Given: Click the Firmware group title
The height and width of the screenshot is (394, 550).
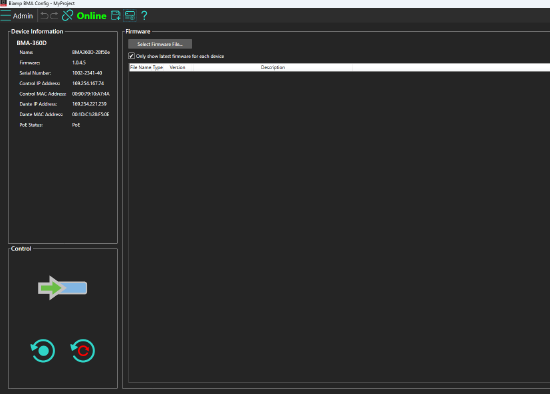Looking at the screenshot, I should tap(138, 31).
